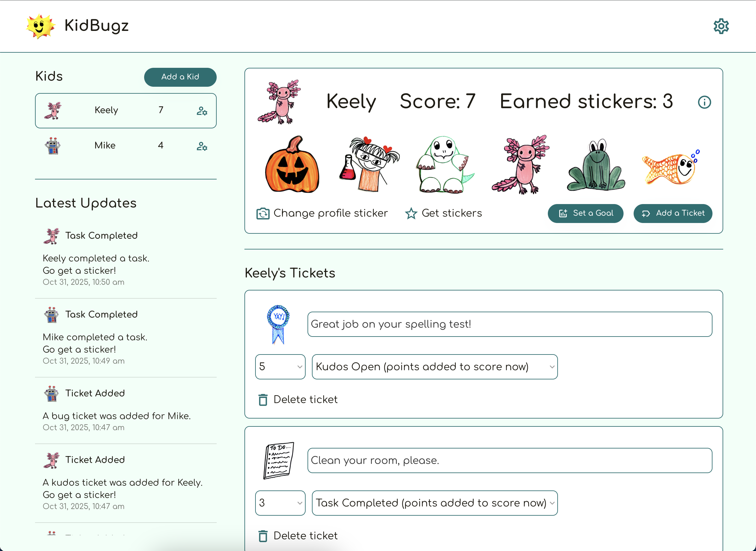
Task: Click the star icon next to Get stickers
Action: pos(411,213)
